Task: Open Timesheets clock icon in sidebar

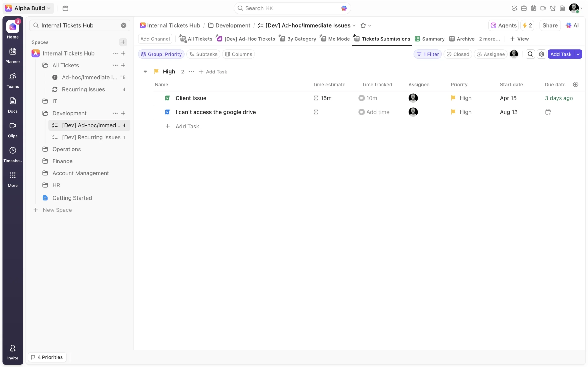Action: [13, 150]
